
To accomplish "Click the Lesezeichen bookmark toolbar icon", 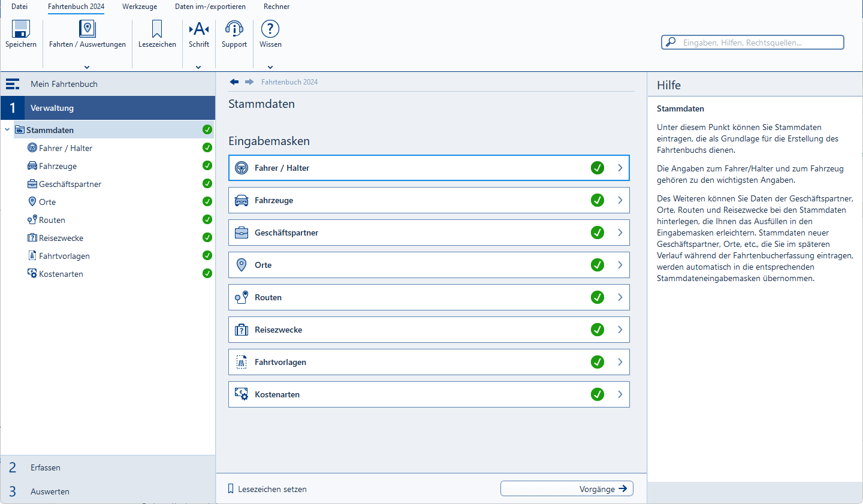I will [157, 29].
